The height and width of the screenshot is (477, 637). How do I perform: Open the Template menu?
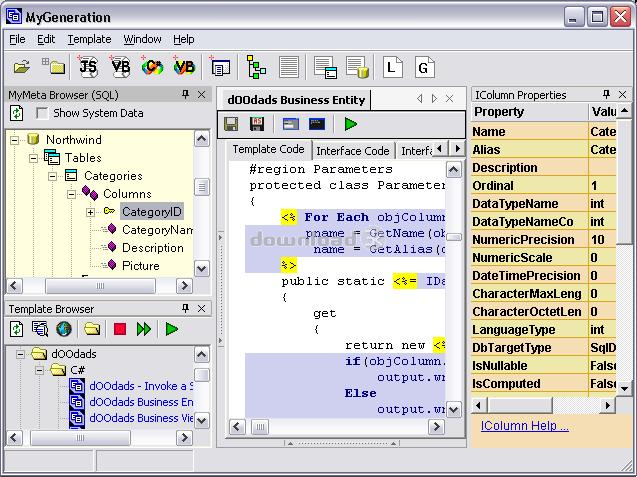pyautogui.click(x=89, y=39)
